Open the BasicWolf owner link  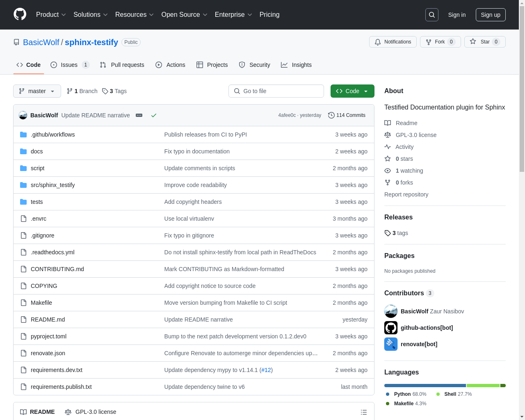(41, 42)
